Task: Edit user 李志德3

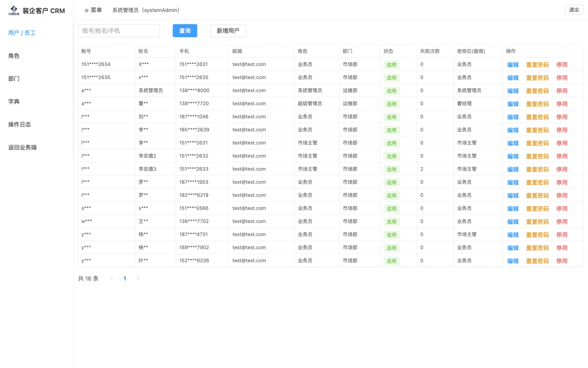Action: pyautogui.click(x=513, y=169)
